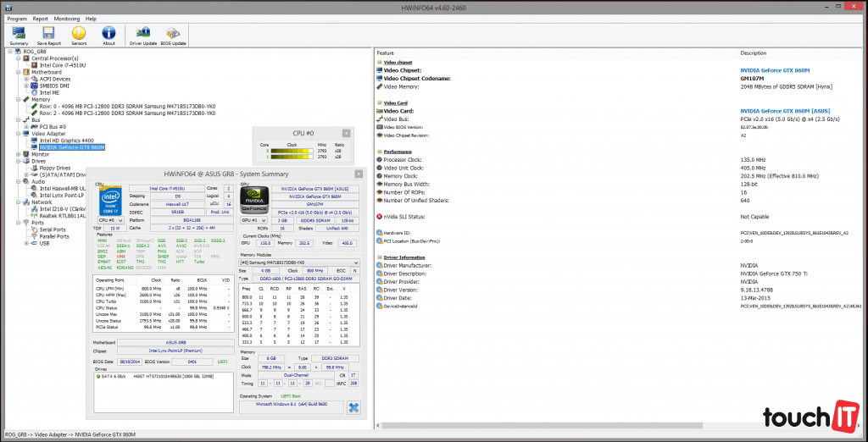Open the Monitoring menu

(x=67, y=18)
